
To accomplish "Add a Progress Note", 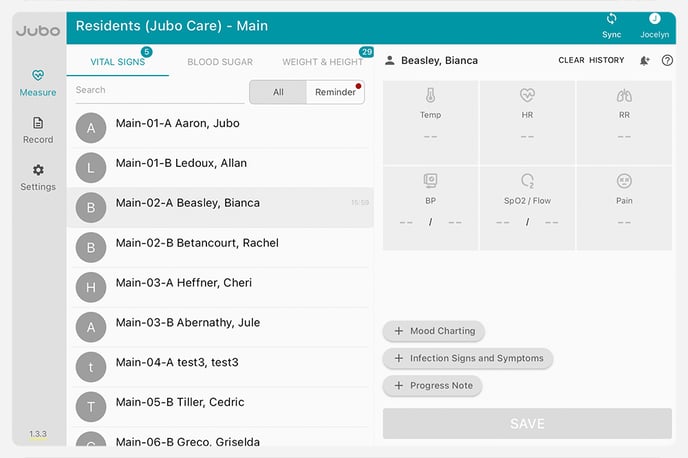I will [432, 386].
